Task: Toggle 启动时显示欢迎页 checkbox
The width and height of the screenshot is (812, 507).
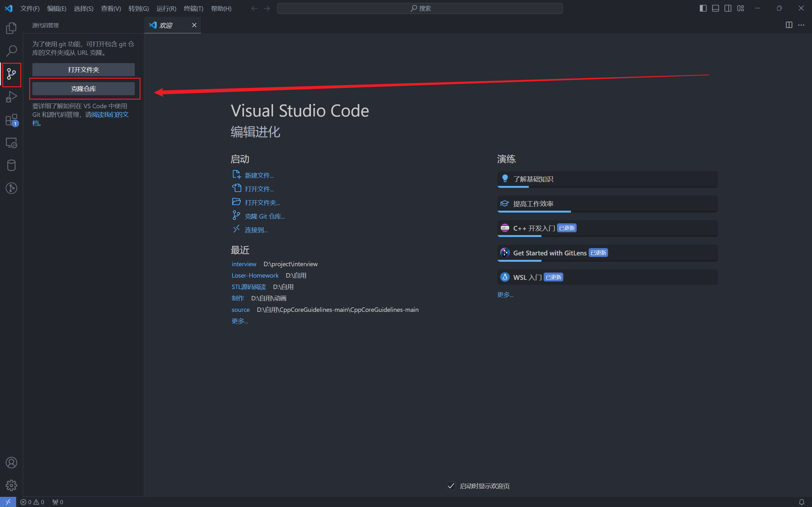Action: click(x=451, y=486)
